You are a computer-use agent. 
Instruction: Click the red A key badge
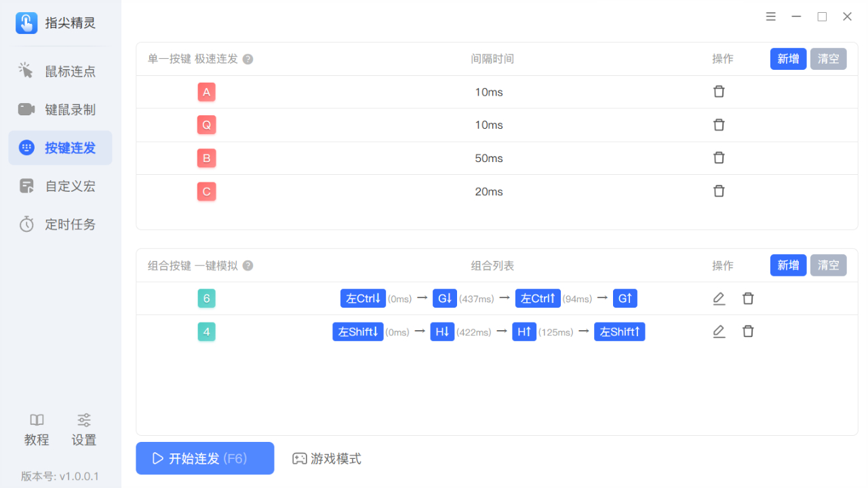coord(207,92)
